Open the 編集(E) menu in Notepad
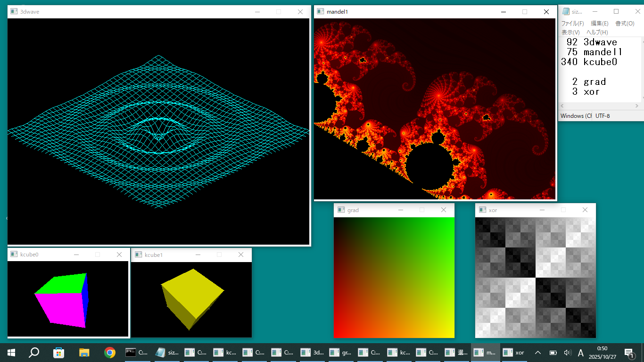644x362 pixels. (600, 24)
